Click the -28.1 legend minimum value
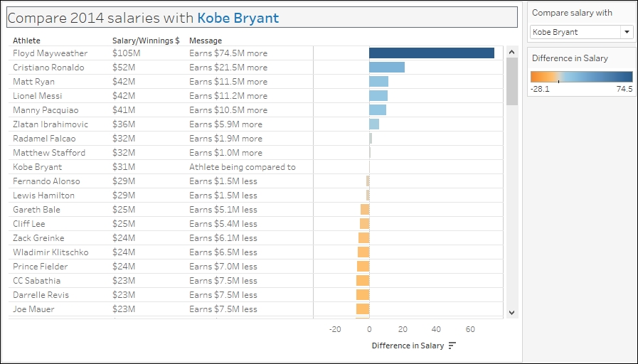The image size is (638, 364). [x=541, y=89]
